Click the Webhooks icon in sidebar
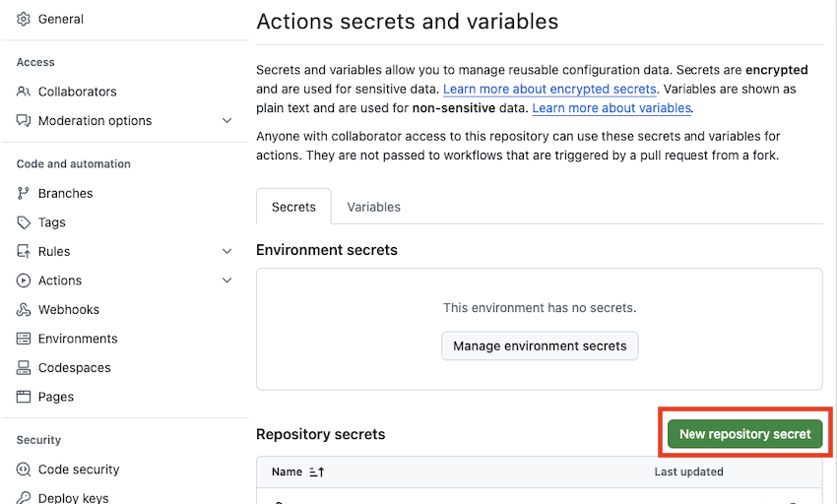The height and width of the screenshot is (504, 837). (x=24, y=310)
